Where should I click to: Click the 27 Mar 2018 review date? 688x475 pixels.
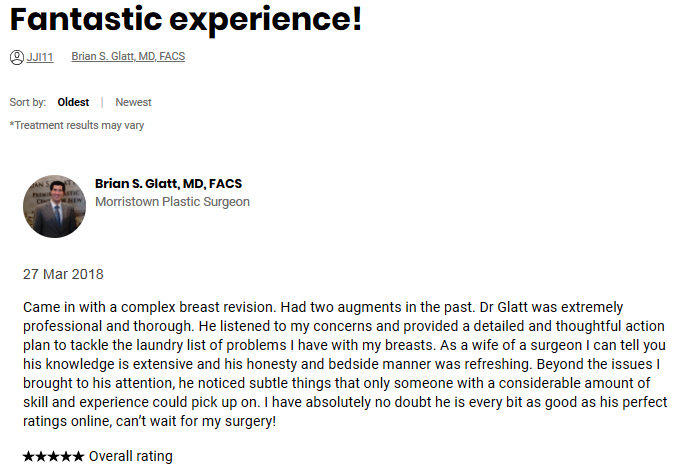pyautogui.click(x=63, y=274)
